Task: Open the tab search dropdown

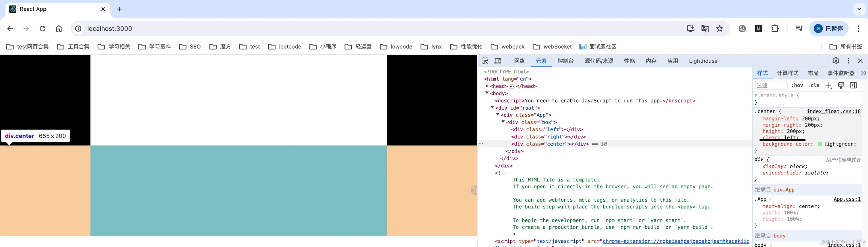Action: pos(859,9)
